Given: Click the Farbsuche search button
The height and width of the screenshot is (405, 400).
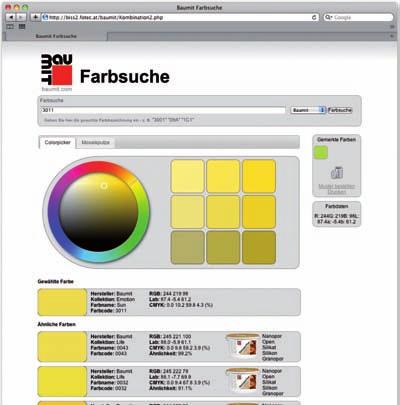Looking at the screenshot, I should click(x=340, y=110).
